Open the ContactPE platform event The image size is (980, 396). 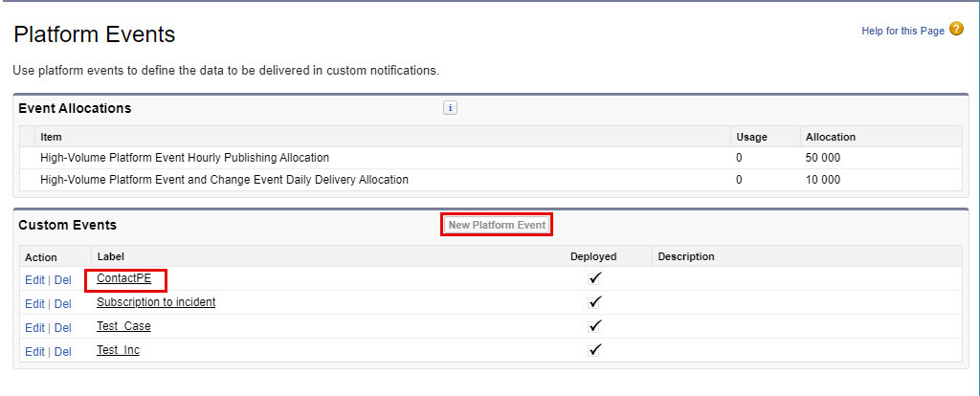pyautogui.click(x=123, y=278)
